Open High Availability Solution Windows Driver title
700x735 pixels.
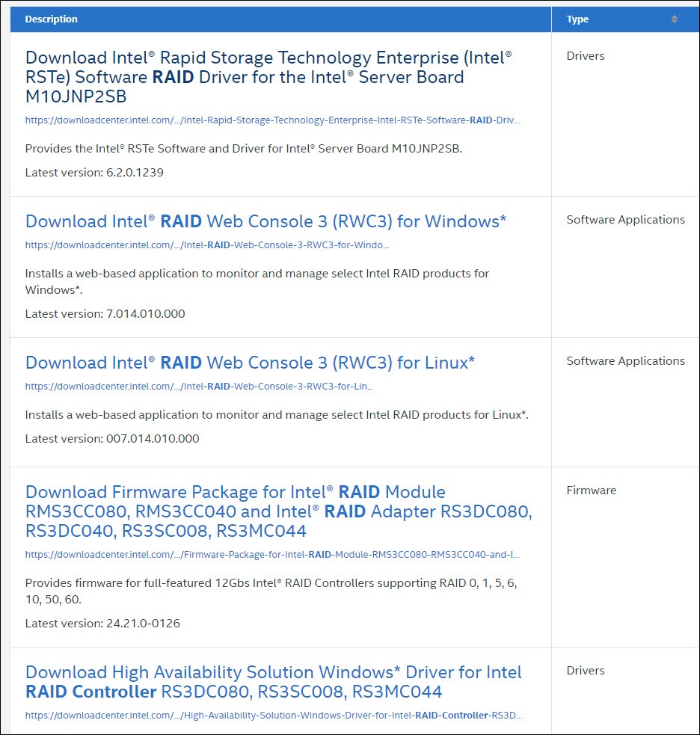click(x=273, y=681)
